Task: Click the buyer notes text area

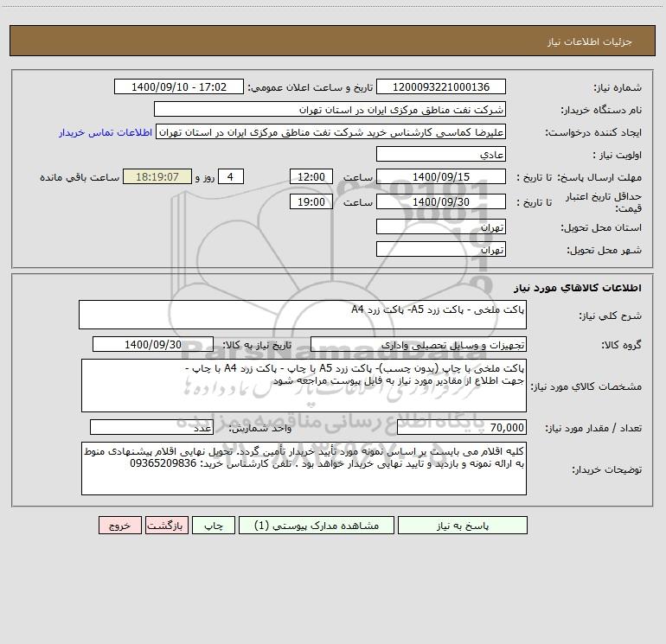Action: tap(304, 469)
